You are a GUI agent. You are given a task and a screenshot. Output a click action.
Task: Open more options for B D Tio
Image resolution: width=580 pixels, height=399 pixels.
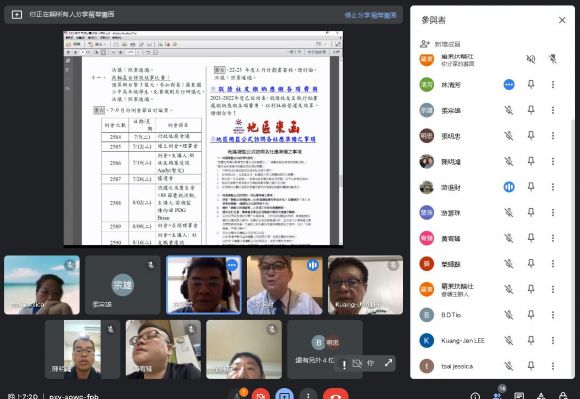point(553,315)
